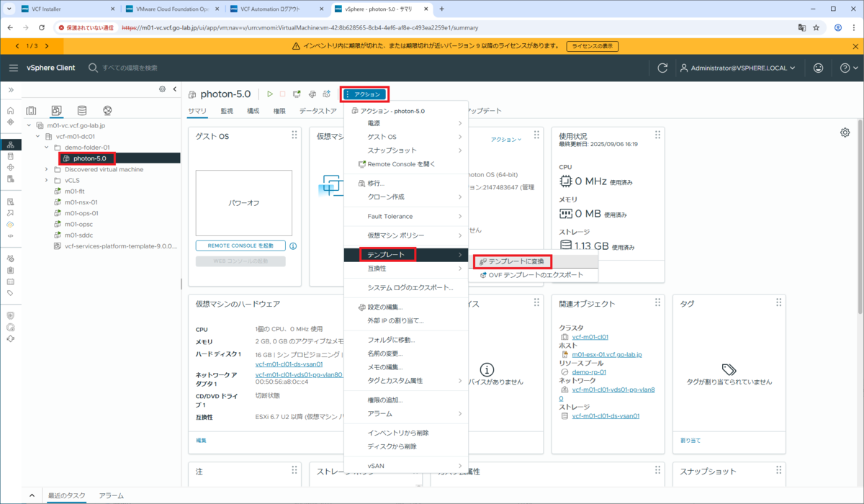Screen dimensions: 864x504
Task: Switch to Networking inventory tab icon
Action: click(107, 111)
